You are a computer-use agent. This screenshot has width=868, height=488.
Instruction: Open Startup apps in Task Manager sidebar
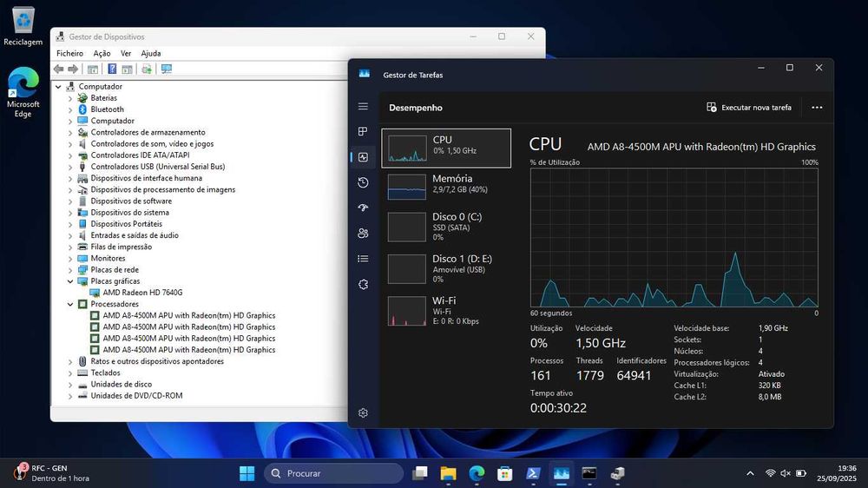tap(363, 208)
